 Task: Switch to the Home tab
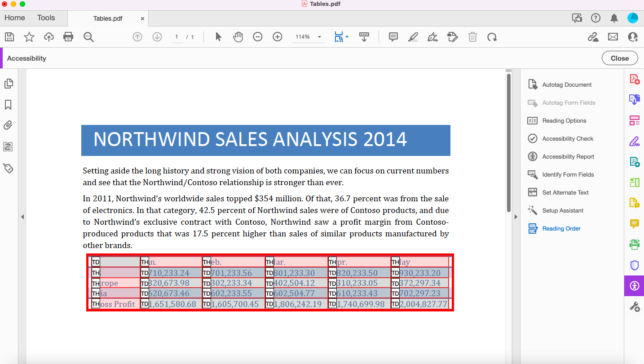15,18
